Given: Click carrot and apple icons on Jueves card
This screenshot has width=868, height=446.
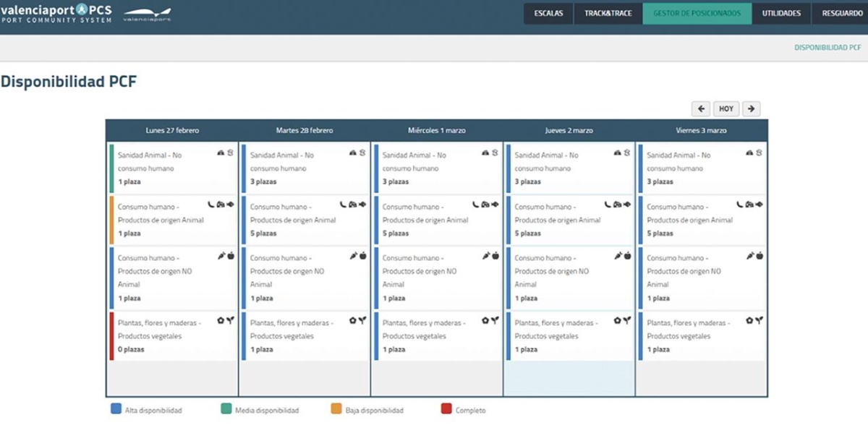Looking at the screenshot, I should [x=624, y=255].
